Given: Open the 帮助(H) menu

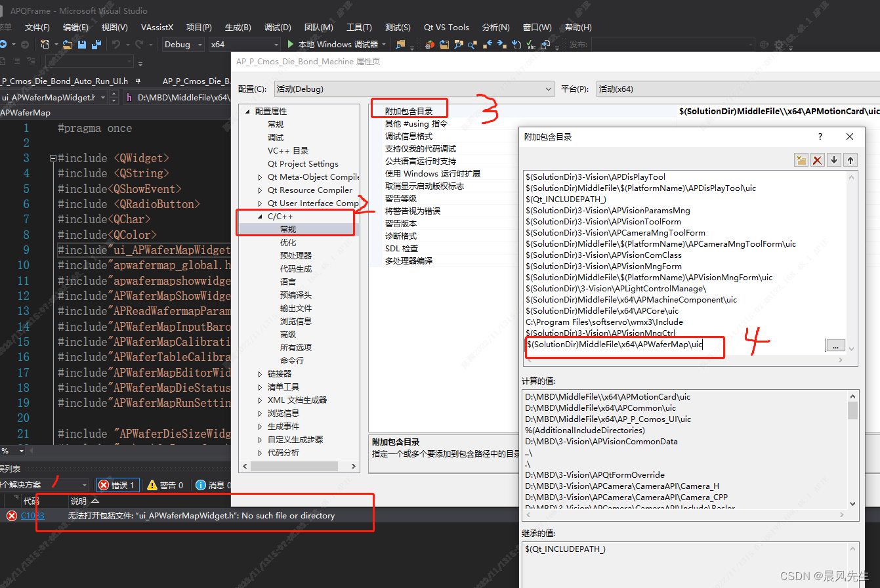Looking at the screenshot, I should [x=578, y=28].
